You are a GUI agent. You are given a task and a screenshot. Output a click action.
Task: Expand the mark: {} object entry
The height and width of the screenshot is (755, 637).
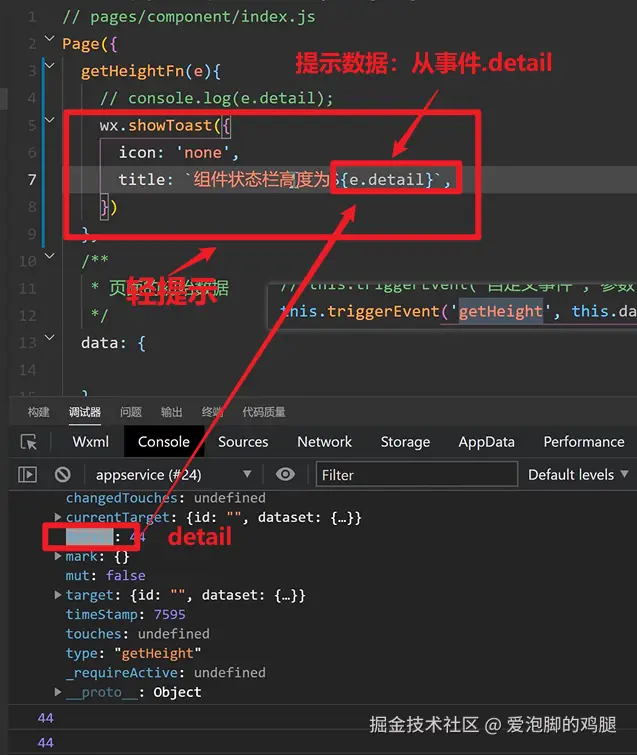[x=58, y=556]
